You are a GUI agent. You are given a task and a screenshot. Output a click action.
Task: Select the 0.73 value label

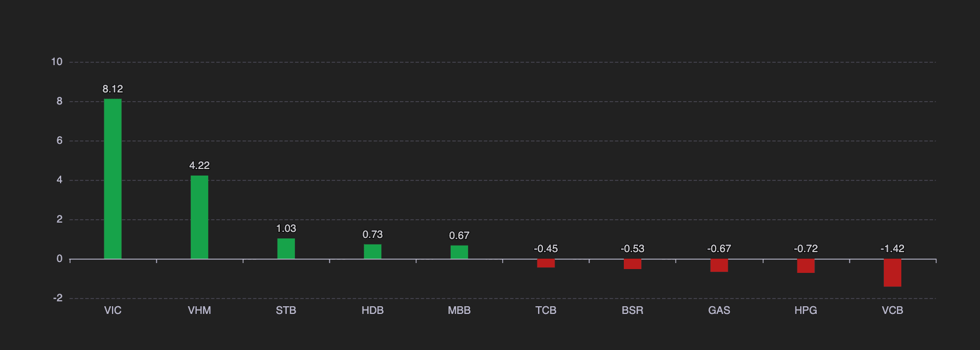click(x=373, y=235)
